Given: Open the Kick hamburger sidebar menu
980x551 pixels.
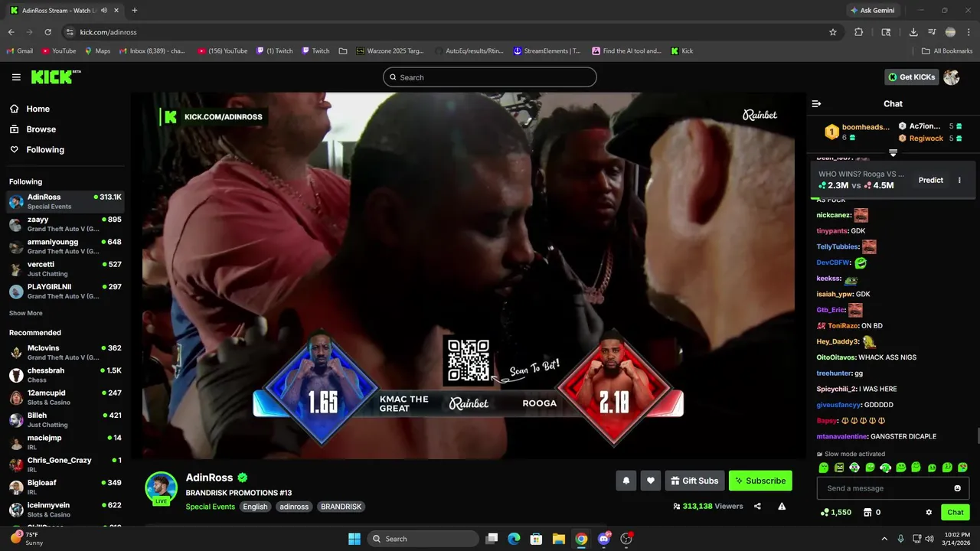Looking at the screenshot, I should click(x=16, y=77).
